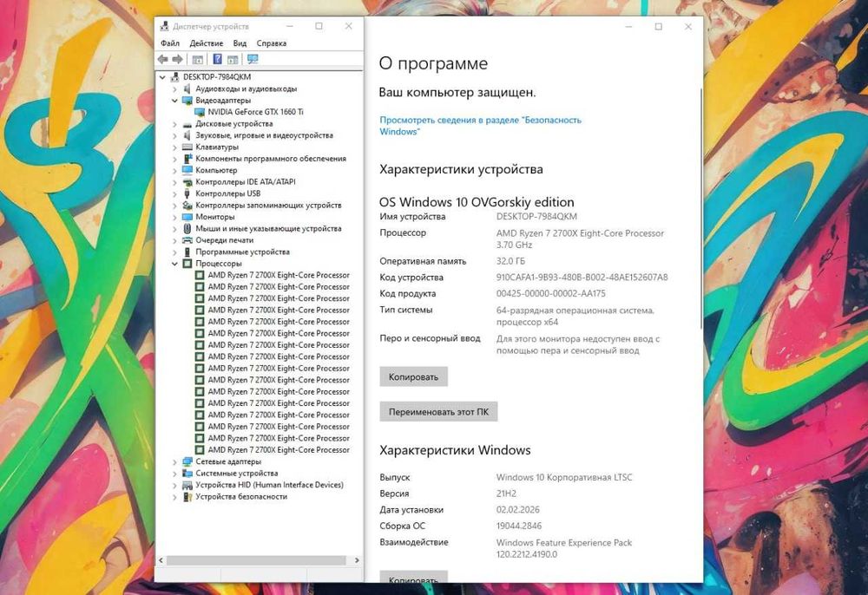Click the Аудиовходы и аудиовыходы speaker icon
The image size is (868, 595).
pos(187,88)
